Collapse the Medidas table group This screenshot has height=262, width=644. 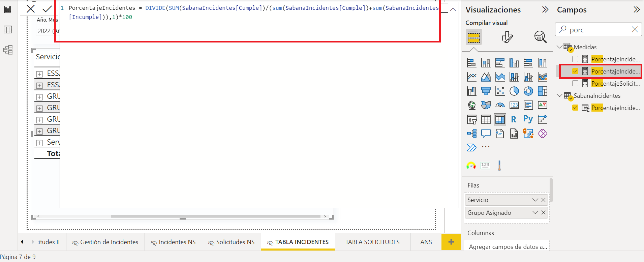(560, 47)
